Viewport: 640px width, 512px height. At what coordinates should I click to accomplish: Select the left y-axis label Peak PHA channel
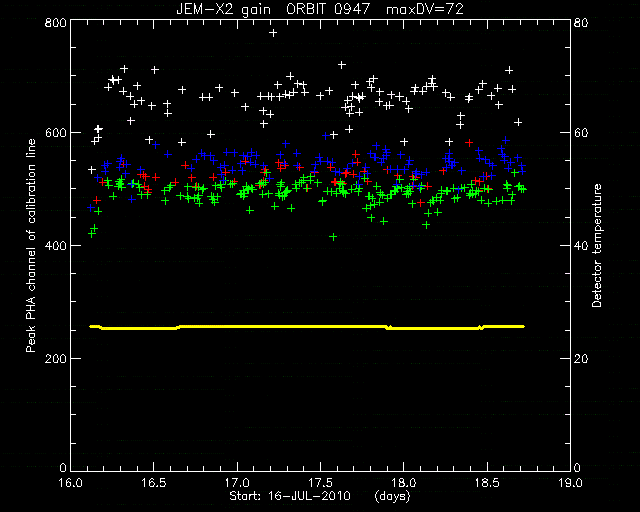[31, 245]
